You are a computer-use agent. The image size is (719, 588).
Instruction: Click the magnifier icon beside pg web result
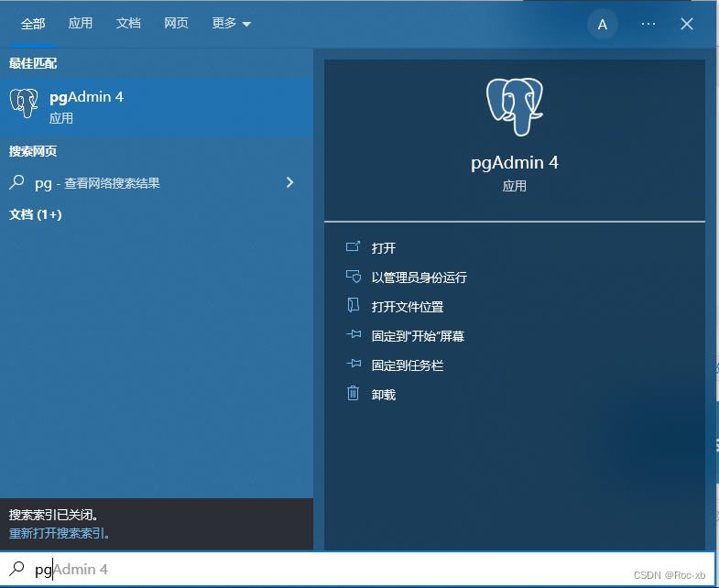click(16, 182)
